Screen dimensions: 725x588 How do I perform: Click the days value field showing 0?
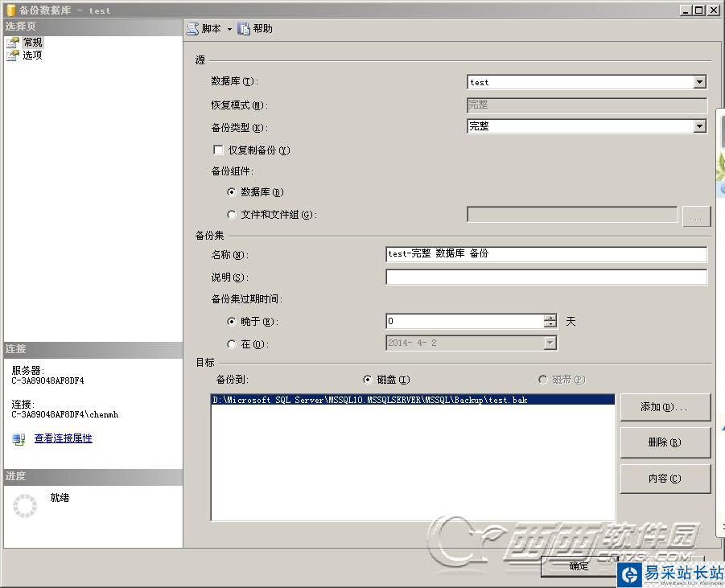[x=464, y=321]
